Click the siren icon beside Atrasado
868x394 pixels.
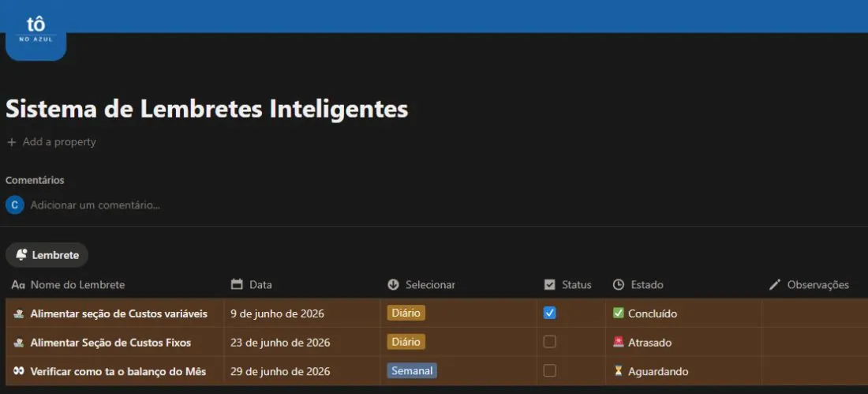pos(619,342)
